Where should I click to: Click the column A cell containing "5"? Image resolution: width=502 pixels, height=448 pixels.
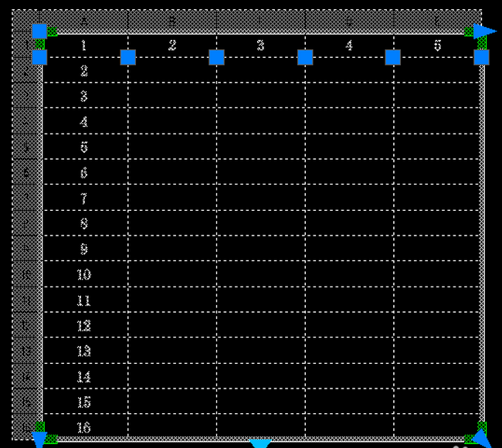tap(85, 146)
